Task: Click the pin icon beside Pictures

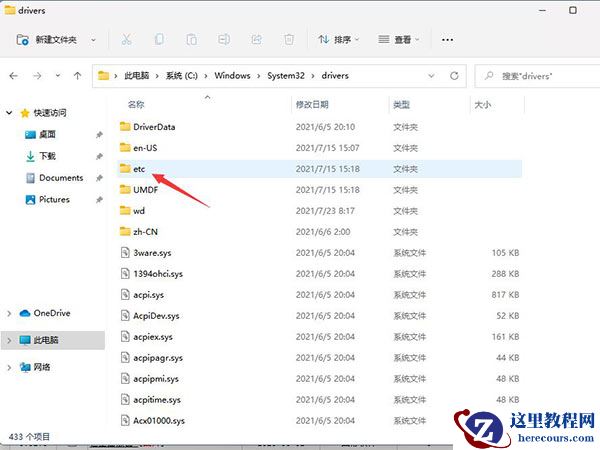Action: (x=99, y=200)
